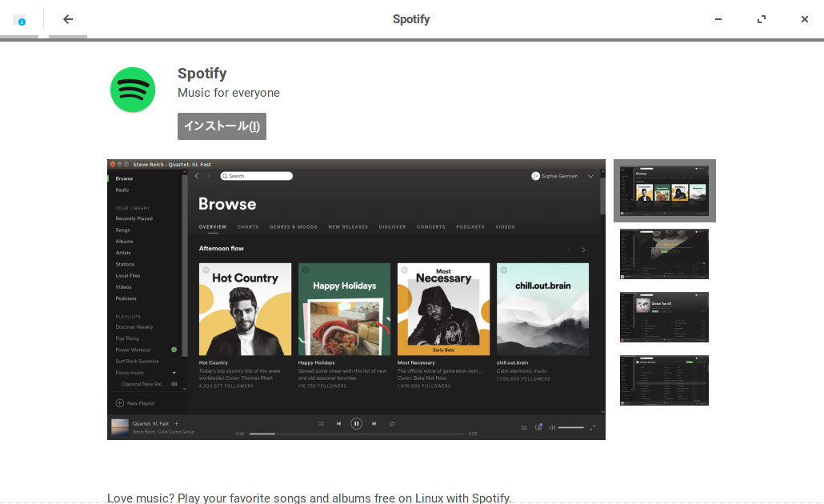Screen dimensions: 824x504
Task: Click the volume speaker icon in the player
Action: coord(552,428)
